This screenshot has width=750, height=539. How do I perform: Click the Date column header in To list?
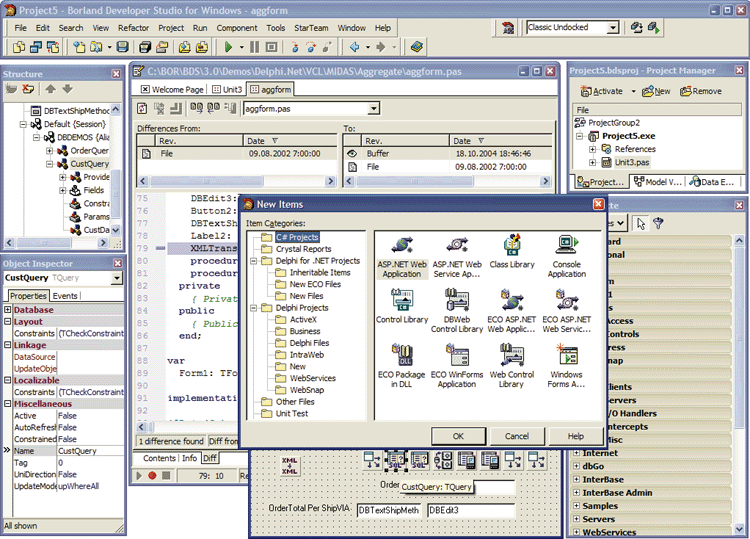point(500,141)
